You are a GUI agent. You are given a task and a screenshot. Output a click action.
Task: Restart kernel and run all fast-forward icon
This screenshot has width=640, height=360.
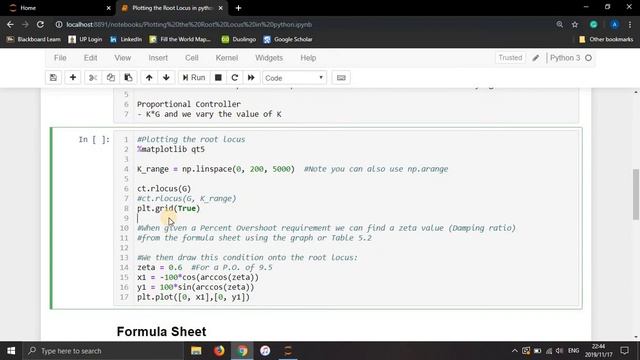[x=251, y=78]
